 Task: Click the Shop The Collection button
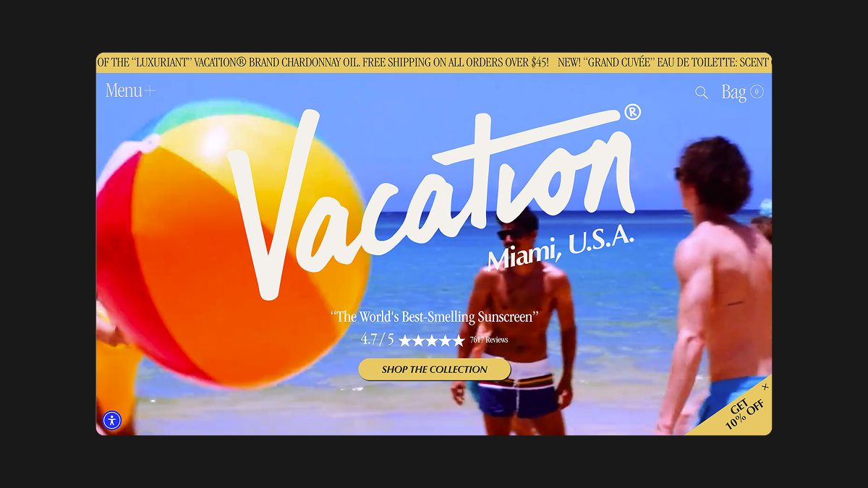435,369
